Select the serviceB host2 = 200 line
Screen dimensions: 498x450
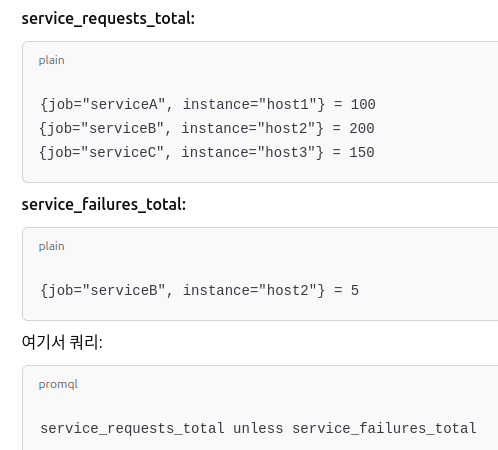click(x=207, y=129)
